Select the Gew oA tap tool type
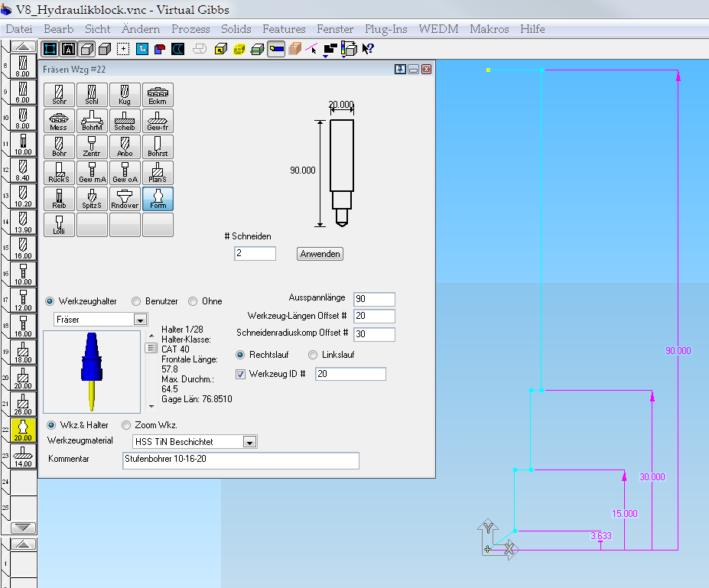The image size is (709, 588). point(125,173)
